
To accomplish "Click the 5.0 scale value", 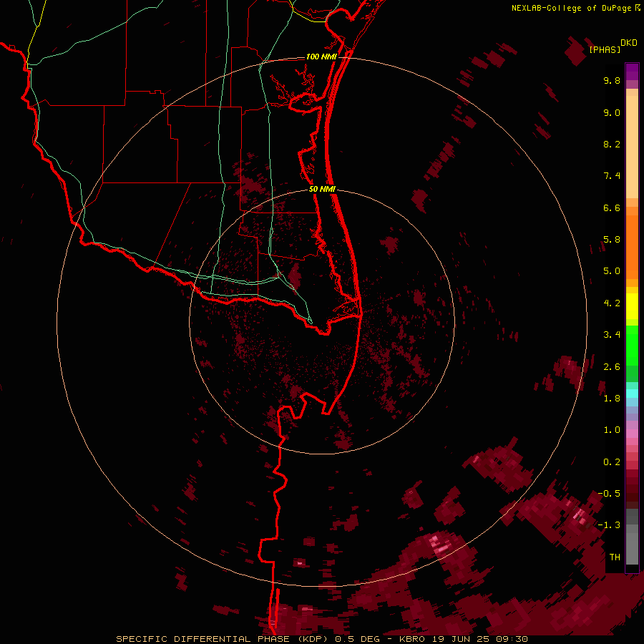I will tap(612, 271).
